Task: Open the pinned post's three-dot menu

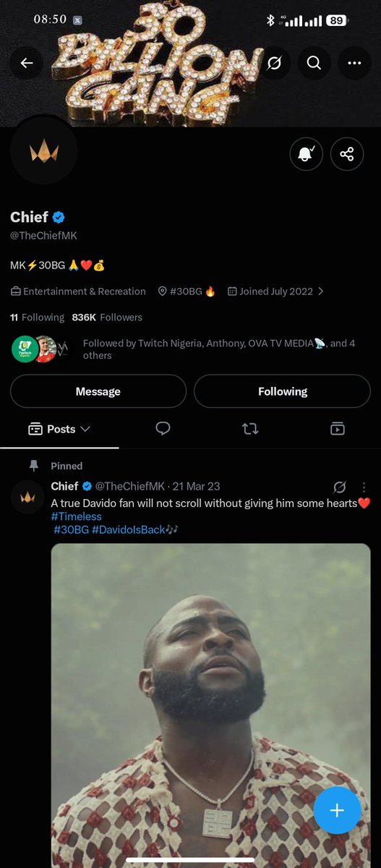Action: pos(364,487)
